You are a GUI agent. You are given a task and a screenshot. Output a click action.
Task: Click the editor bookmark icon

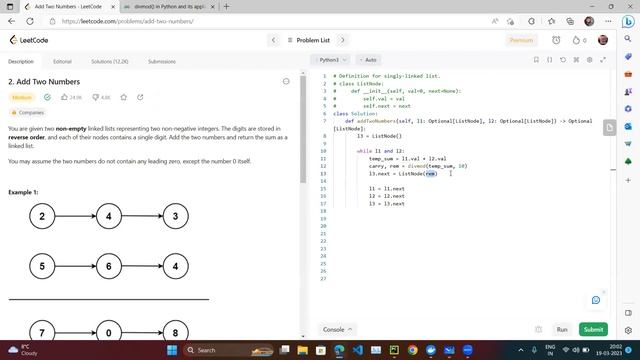pyautogui.click(x=536, y=60)
